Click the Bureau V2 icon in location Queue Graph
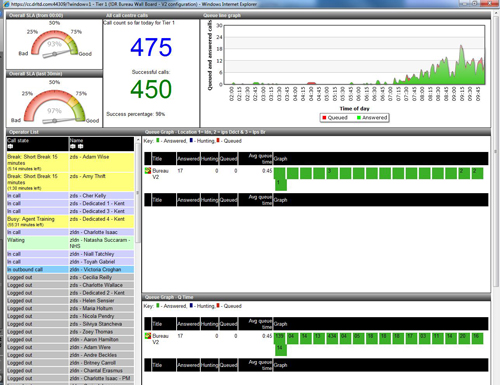Viewport: 500px width, 385px height. pyautogui.click(x=148, y=171)
